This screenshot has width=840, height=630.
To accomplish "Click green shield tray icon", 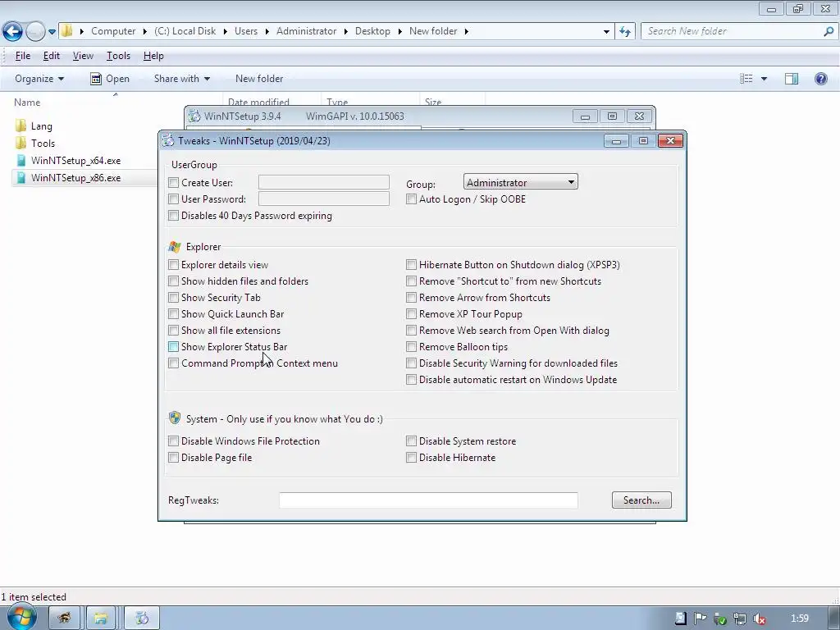I will pos(720,619).
